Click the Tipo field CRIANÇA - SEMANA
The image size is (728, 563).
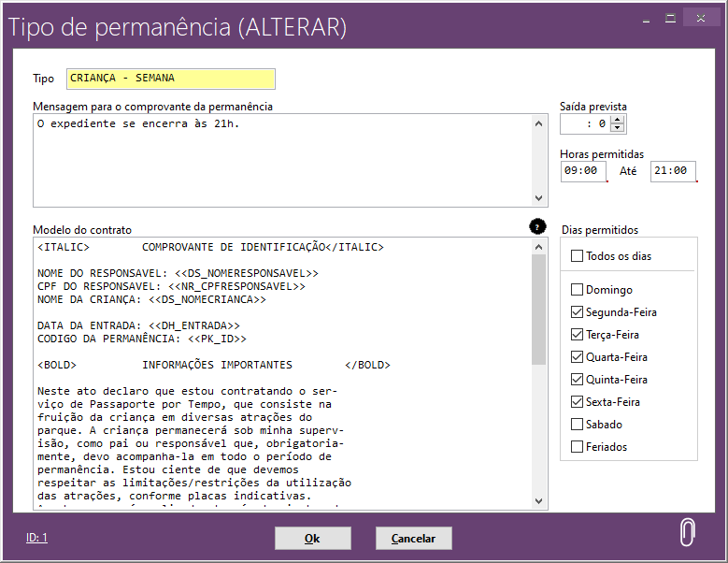click(170, 79)
